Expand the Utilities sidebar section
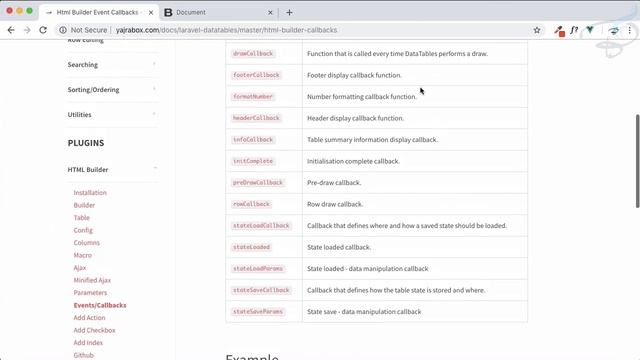Image resolution: width=640 pixels, height=360 pixels. click(112, 115)
